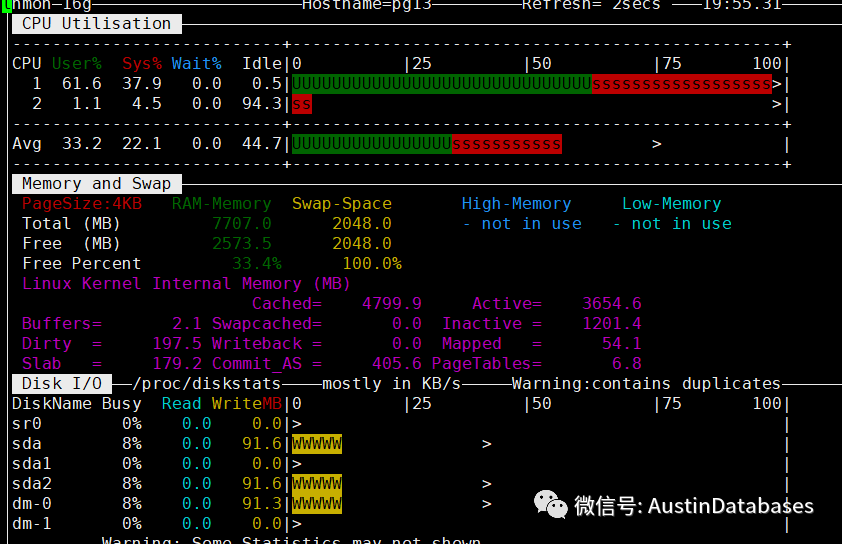Click the Dirty value 197.5
Viewport: 842px width, 544px height.
(x=177, y=344)
